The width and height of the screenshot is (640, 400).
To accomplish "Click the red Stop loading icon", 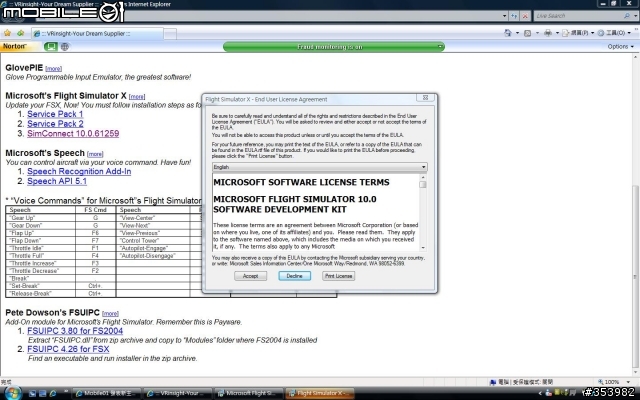I will click(x=525, y=16).
